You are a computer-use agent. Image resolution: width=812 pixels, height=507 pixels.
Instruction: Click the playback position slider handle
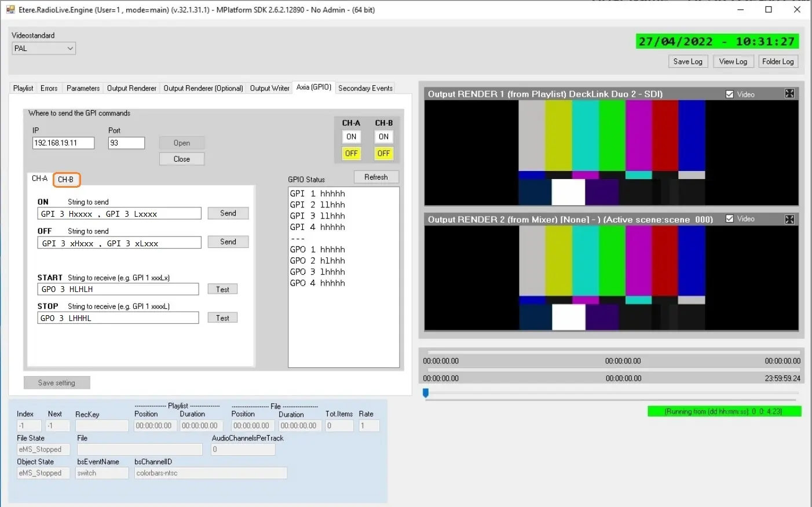tap(426, 393)
